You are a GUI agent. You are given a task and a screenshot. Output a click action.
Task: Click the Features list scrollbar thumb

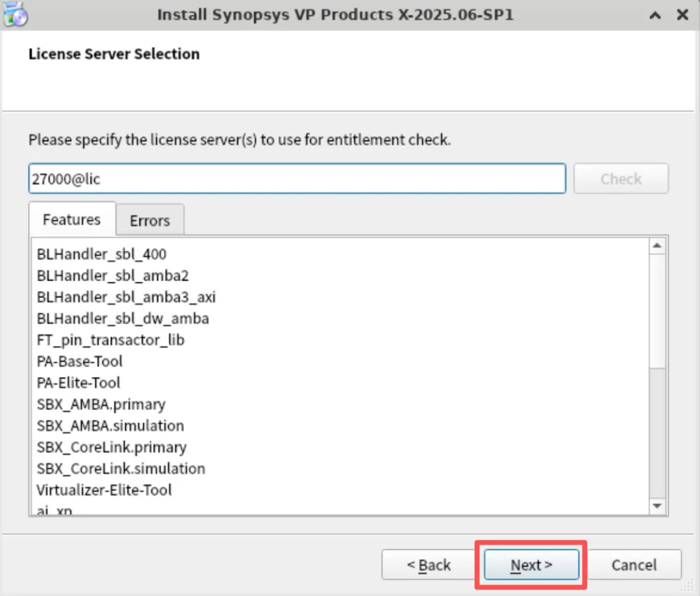click(x=657, y=312)
